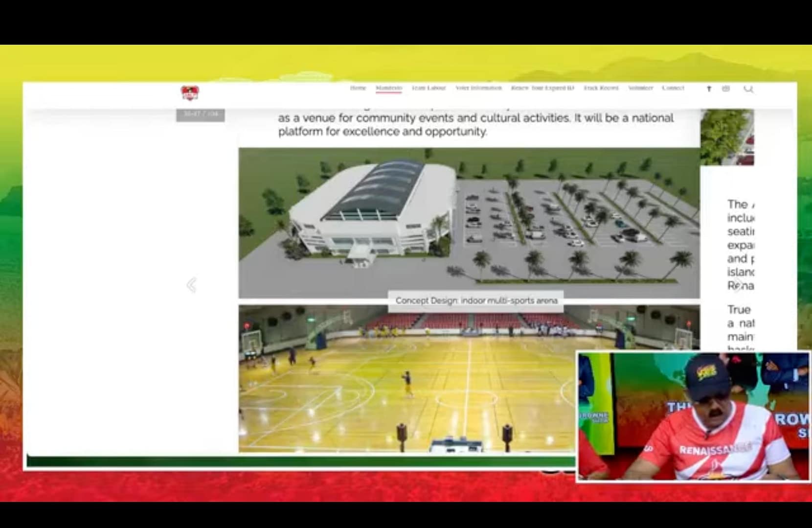Advance to next slide with right arrow

coord(738,285)
